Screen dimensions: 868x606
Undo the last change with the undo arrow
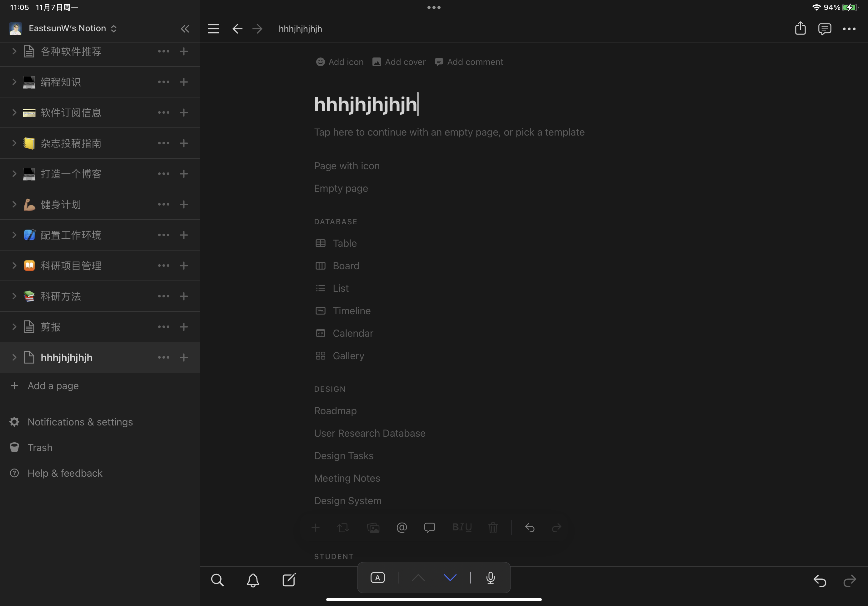[x=530, y=528]
